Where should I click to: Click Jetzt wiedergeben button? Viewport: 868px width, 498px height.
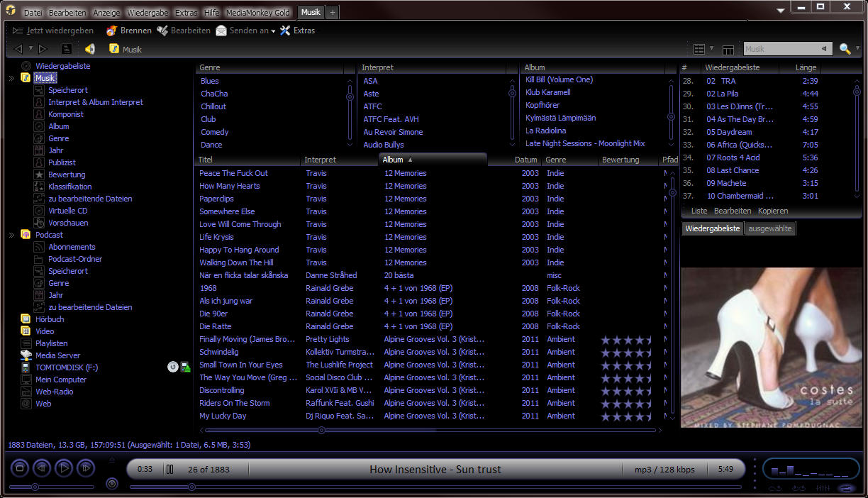(53, 31)
